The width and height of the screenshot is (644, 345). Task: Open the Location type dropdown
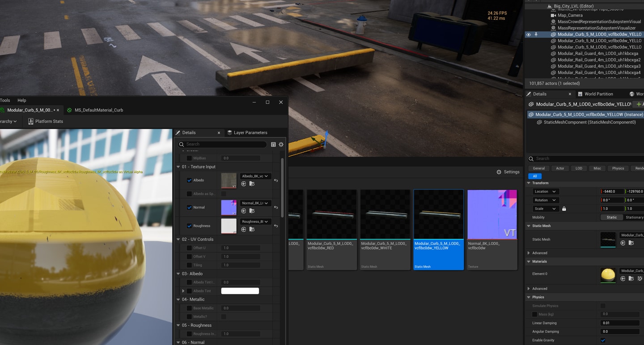tap(545, 192)
